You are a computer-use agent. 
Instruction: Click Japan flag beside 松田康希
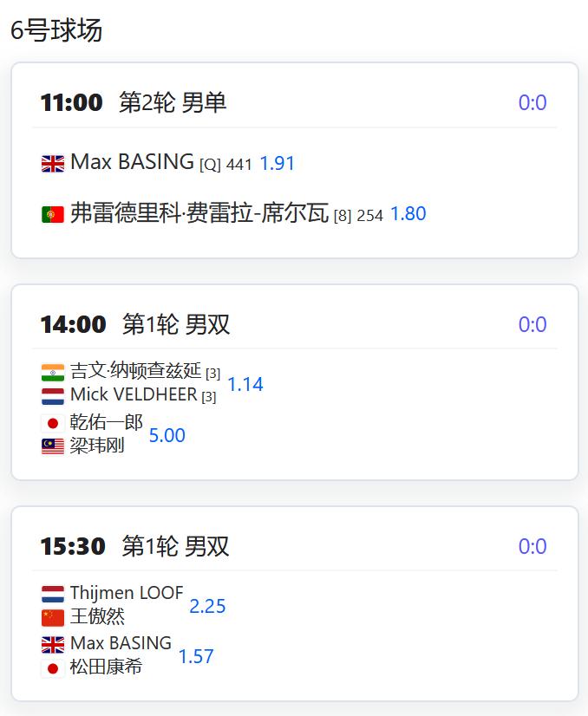point(53,668)
